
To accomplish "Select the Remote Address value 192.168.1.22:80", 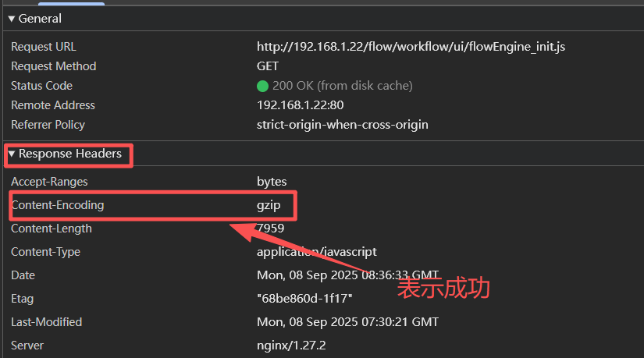I will 301,105.
